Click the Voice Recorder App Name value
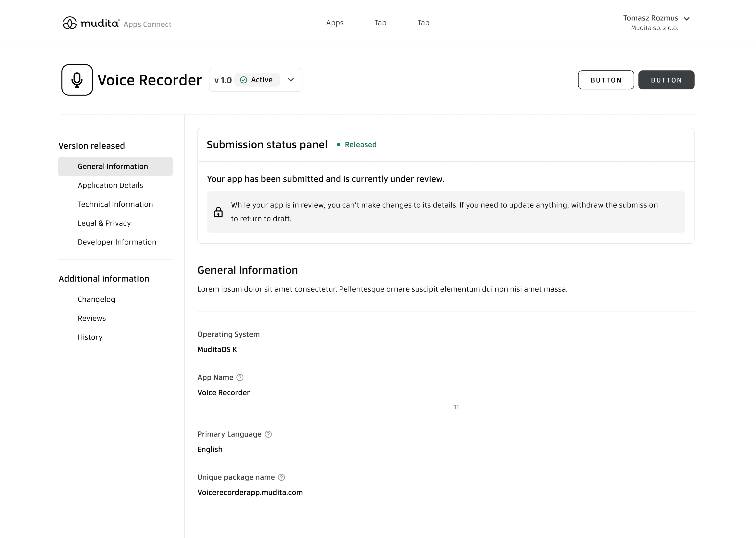Image resolution: width=756 pixels, height=538 pixels. click(223, 393)
